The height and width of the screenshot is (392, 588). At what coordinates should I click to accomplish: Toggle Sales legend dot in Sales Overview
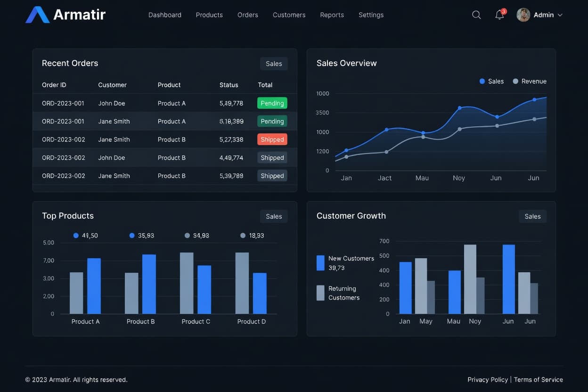482,82
